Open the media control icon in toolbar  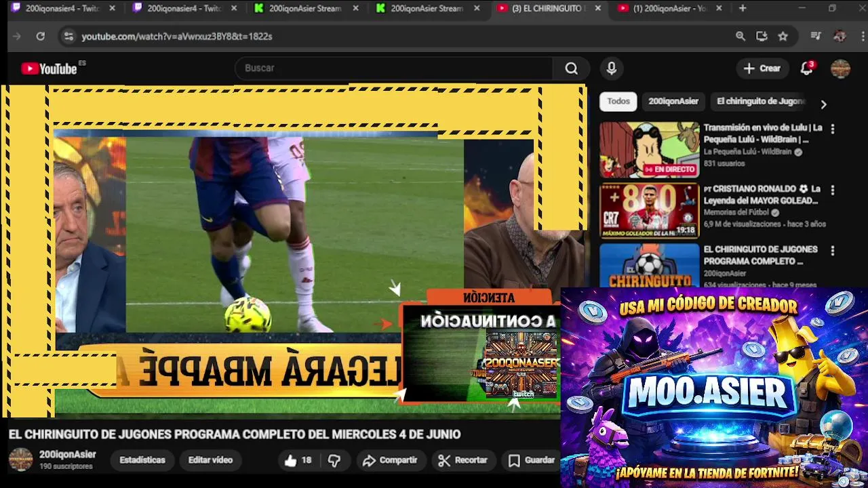816,37
